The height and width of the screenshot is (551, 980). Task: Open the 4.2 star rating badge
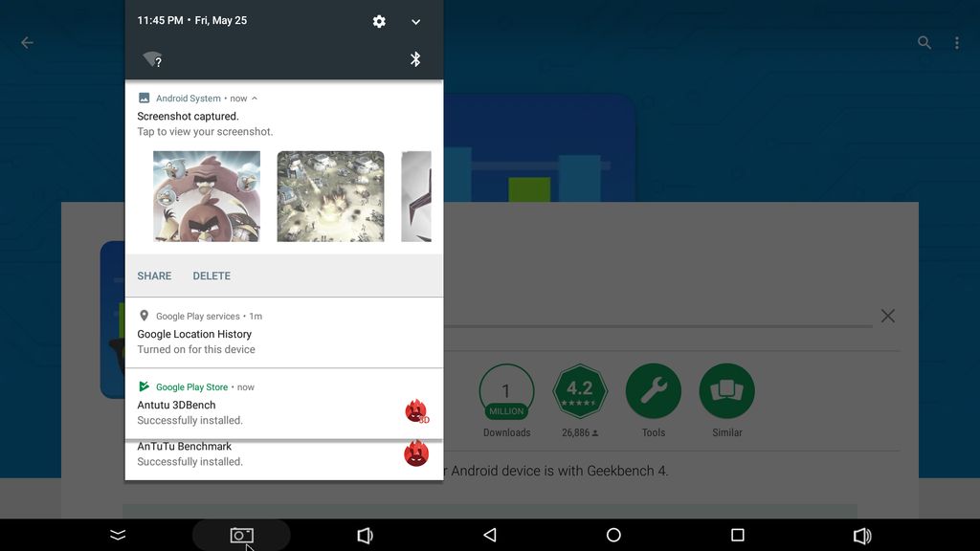tap(580, 391)
